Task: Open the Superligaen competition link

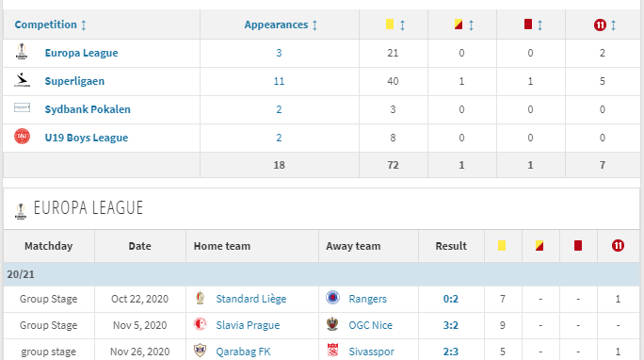Action: (74, 81)
